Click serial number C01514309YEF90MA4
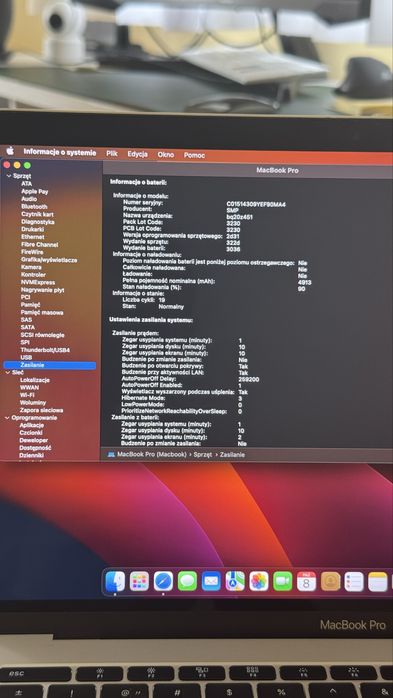 [256, 204]
